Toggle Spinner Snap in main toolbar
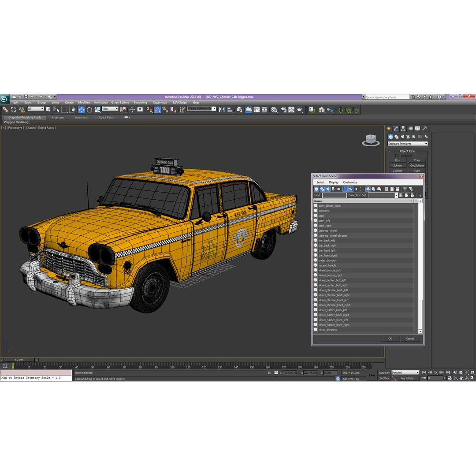This screenshot has width=476, height=476. pos(173,110)
